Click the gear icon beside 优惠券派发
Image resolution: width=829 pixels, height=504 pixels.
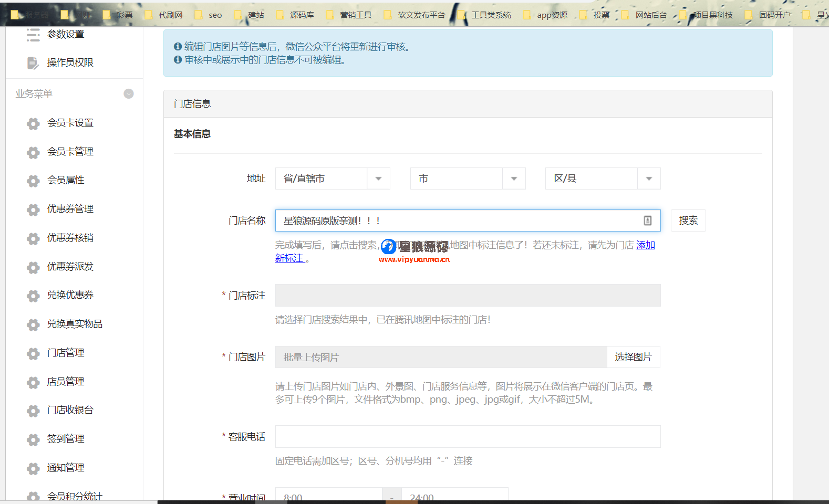pyautogui.click(x=33, y=267)
